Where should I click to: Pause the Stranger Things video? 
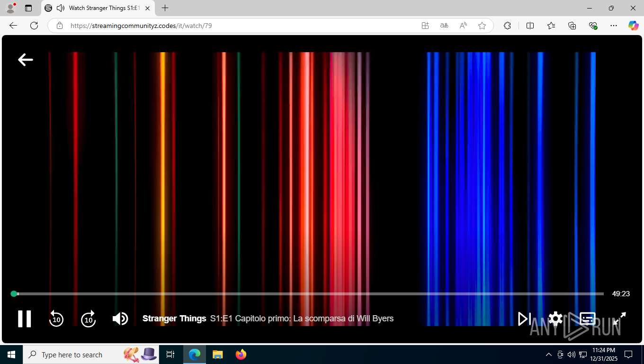click(25, 318)
